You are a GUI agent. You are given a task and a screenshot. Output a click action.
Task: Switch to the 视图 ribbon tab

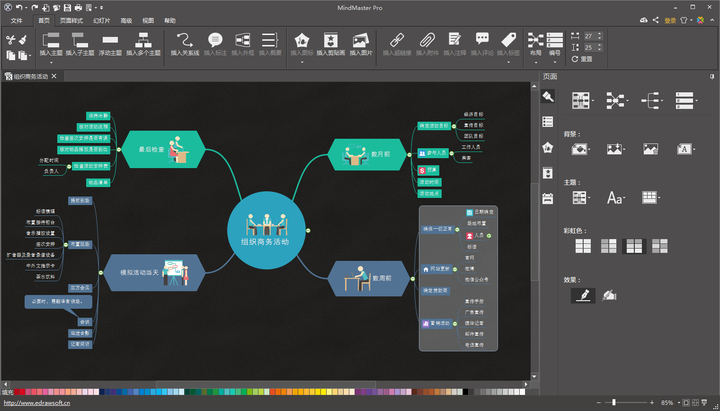pyautogui.click(x=148, y=21)
